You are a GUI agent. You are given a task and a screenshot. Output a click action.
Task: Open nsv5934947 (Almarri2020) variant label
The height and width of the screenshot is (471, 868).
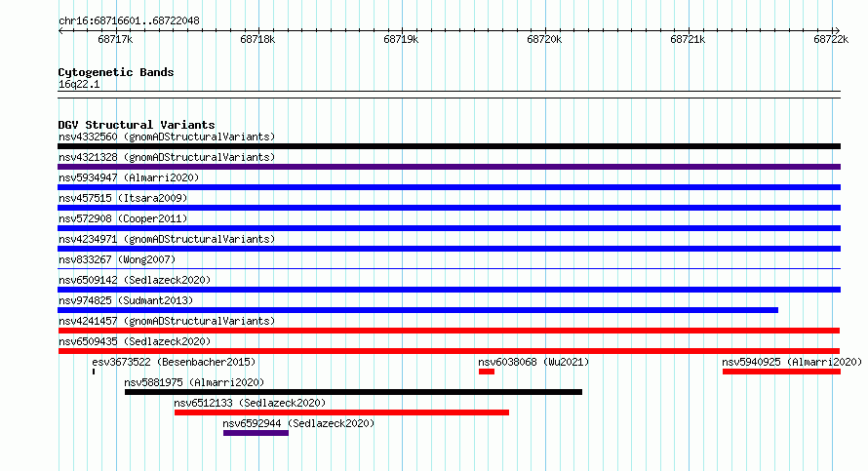129,177
